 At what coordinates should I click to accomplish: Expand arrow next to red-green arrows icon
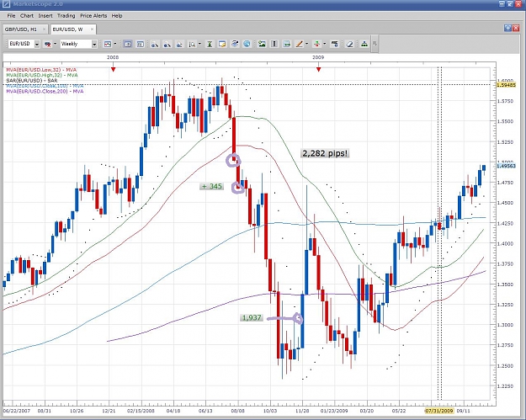click(x=324, y=44)
